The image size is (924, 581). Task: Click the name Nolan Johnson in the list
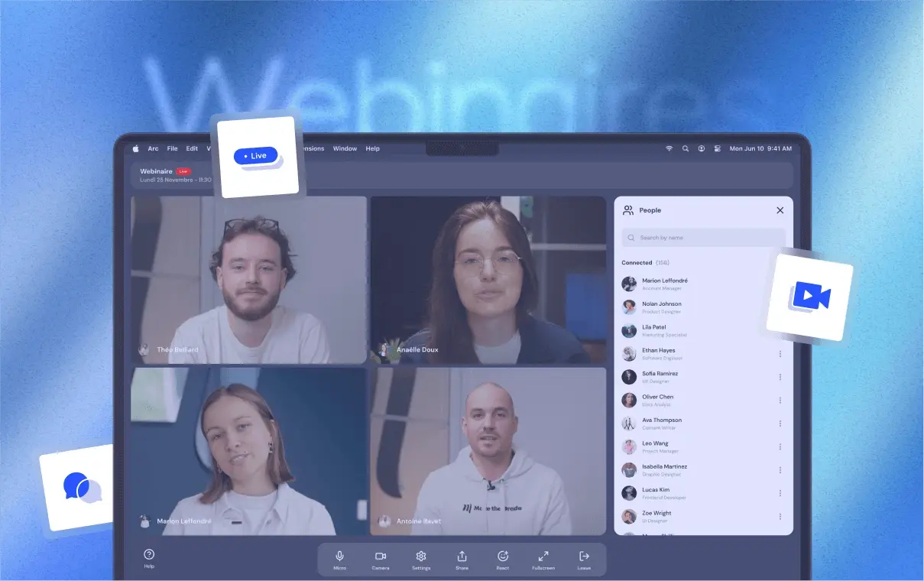(x=662, y=303)
